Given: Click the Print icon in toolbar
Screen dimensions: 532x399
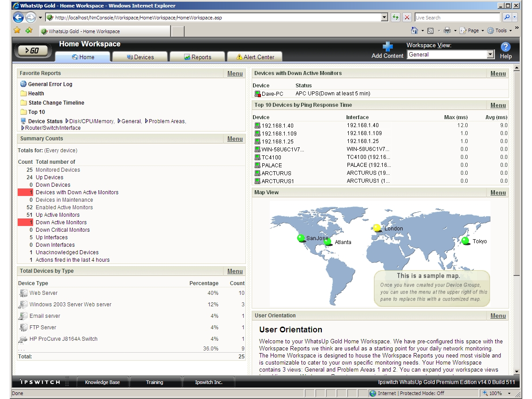Looking at the screenshot, I should (x=447, y=31).
